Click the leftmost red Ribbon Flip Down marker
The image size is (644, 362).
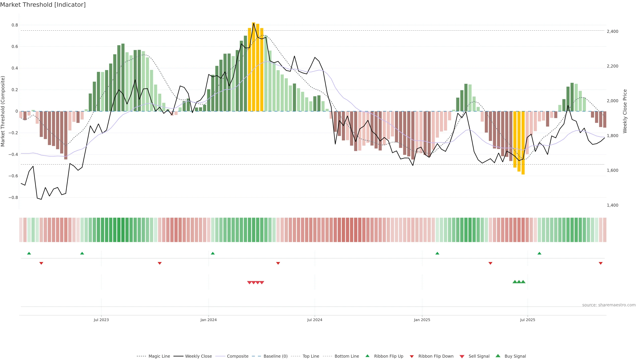pos(41,263)
